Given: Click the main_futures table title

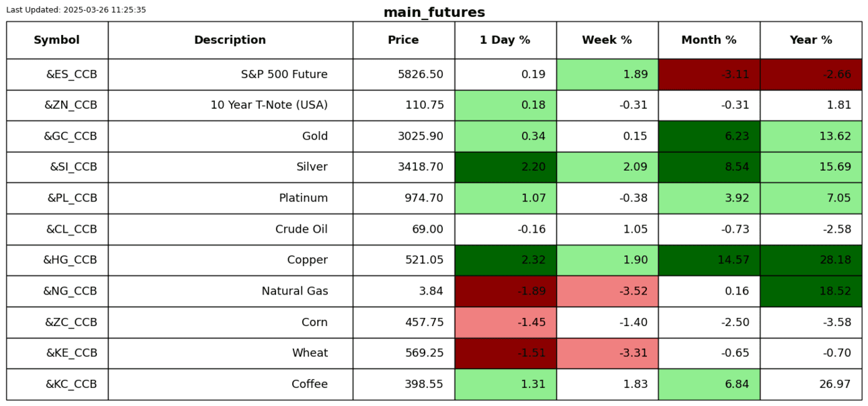Looking at the screenshot, I should [x=434, y=13].
